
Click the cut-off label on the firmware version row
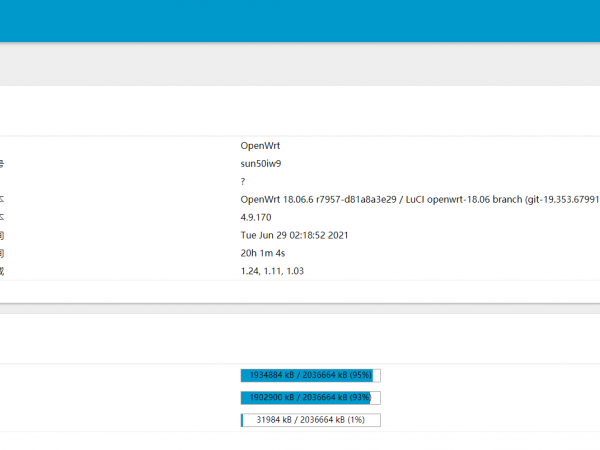pyautogui.click(x=2, y=199)
